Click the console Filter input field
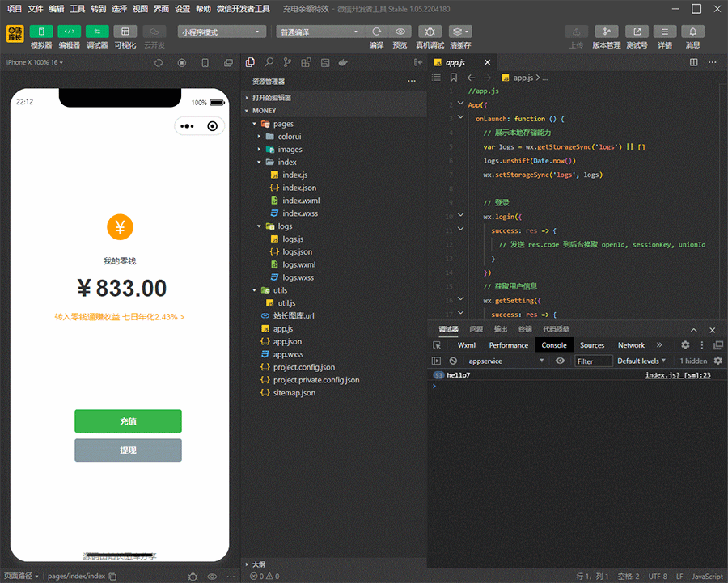The height and width of the screenshot is (583, 728). click(x=593, y=361)
